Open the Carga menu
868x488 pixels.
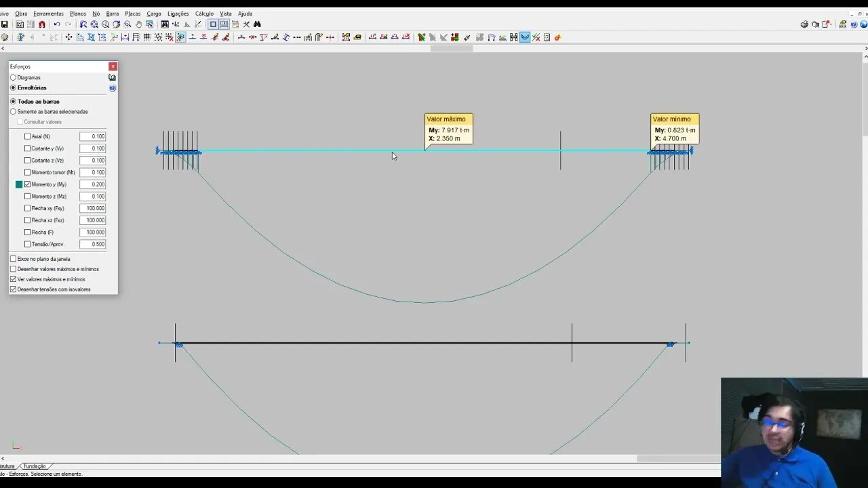[154, 14]
